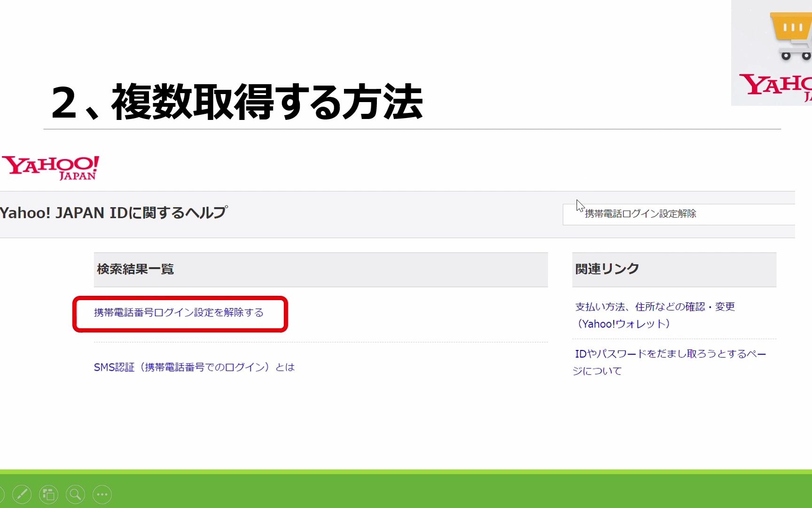Image resolution: width=812 pixels, height=508 pixels.
Task: Open IDやパスワードをだまし取ろうとするページについて link
Action: click(x=670, y=362)
